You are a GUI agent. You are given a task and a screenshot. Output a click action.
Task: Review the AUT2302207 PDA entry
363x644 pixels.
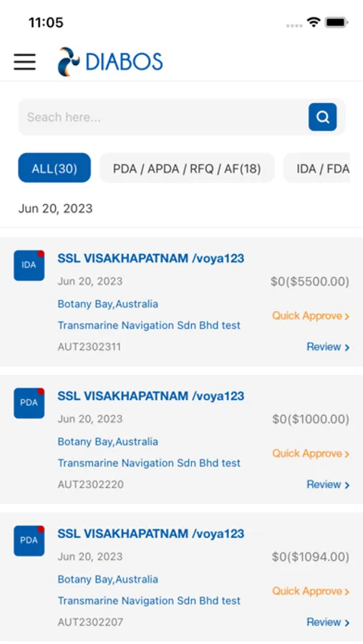328,623
